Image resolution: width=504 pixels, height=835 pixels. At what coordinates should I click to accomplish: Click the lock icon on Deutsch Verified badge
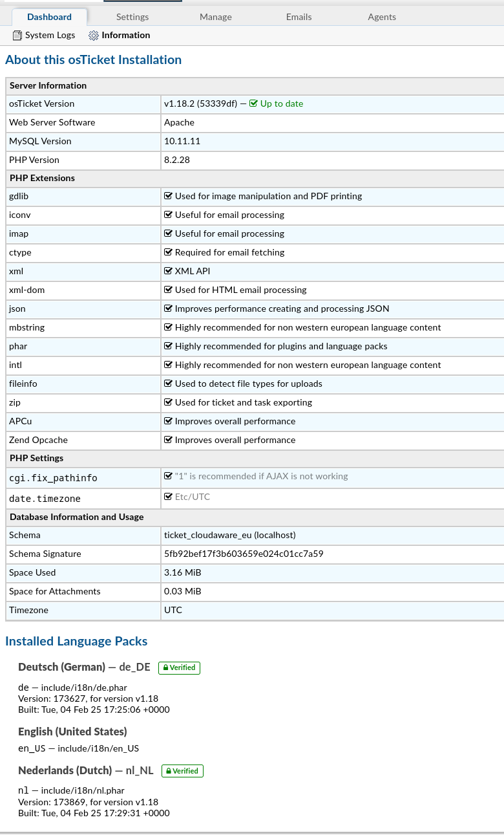point(165,668)
